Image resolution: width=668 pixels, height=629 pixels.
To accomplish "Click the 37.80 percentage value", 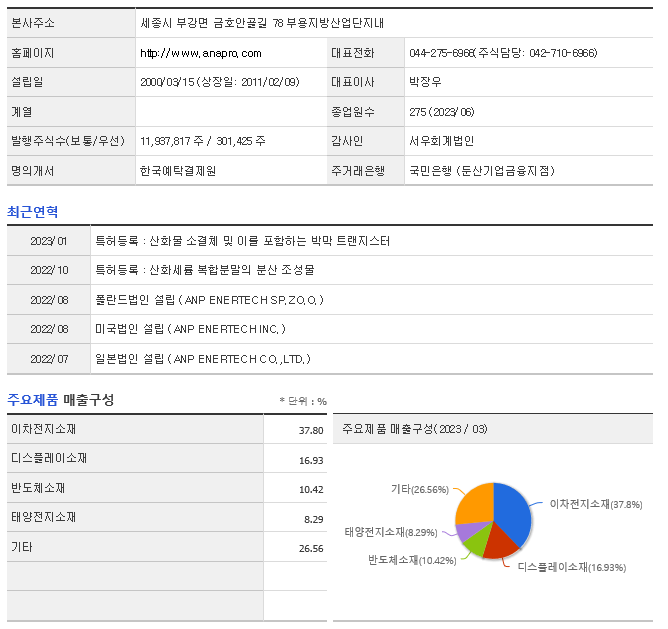I will coord(311,430).
